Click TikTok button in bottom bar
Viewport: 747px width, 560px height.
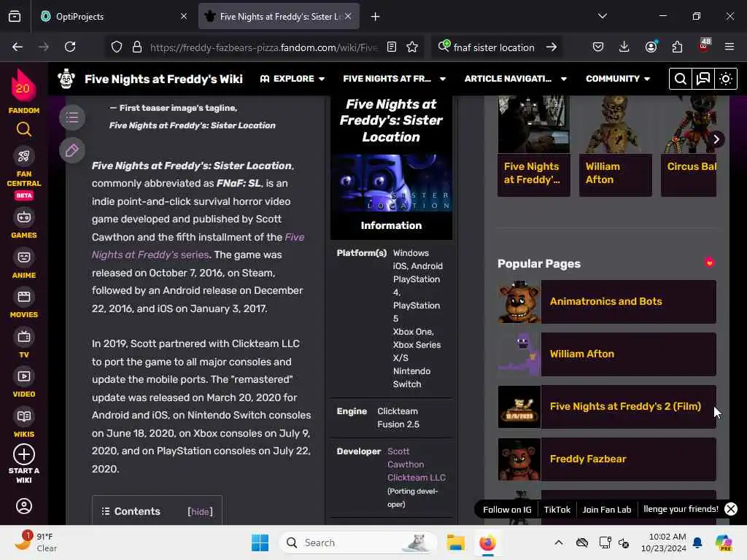point(557,510)
